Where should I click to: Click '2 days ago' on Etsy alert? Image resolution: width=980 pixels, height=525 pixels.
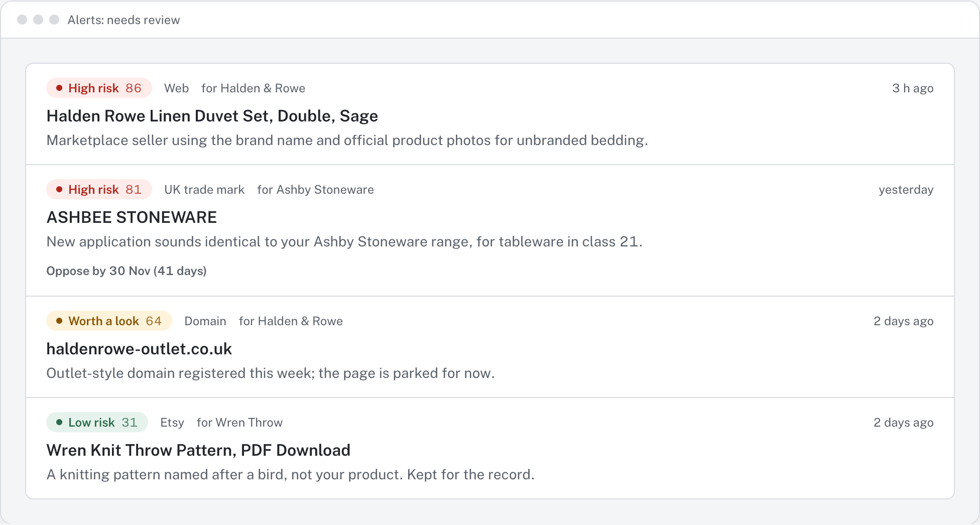[903, 423]
